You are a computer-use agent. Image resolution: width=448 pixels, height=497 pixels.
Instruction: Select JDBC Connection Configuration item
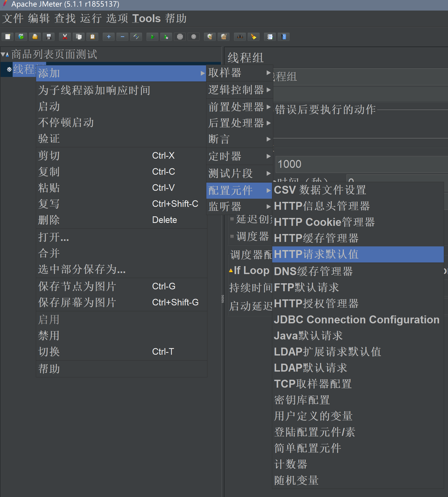point(358,320)
